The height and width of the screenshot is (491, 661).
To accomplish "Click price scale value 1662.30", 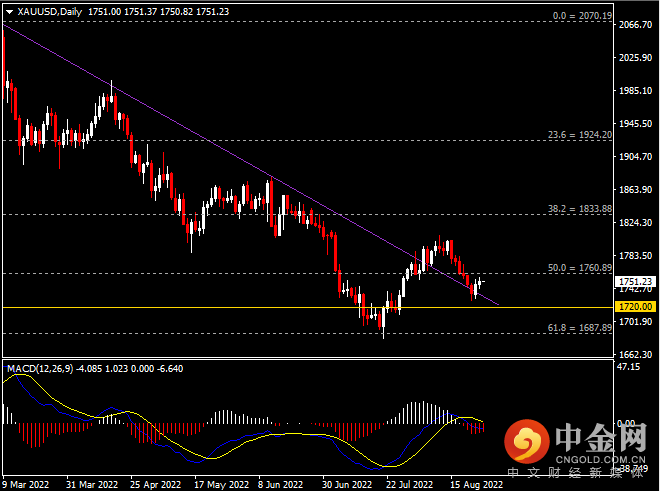I will [x=635, y=354].
